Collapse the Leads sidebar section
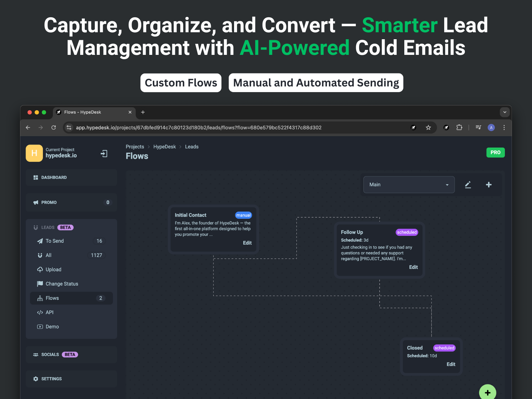532x399 pixels. 48,227
